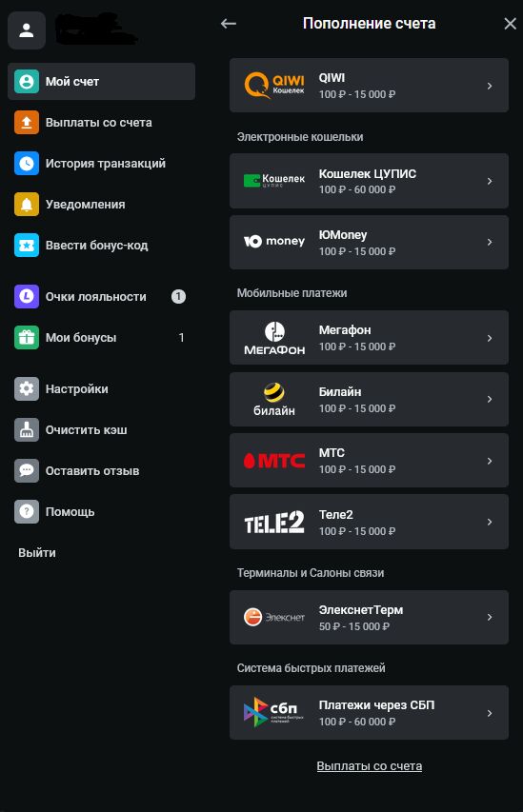Open the bonus code ticket icon

[27, 246]
